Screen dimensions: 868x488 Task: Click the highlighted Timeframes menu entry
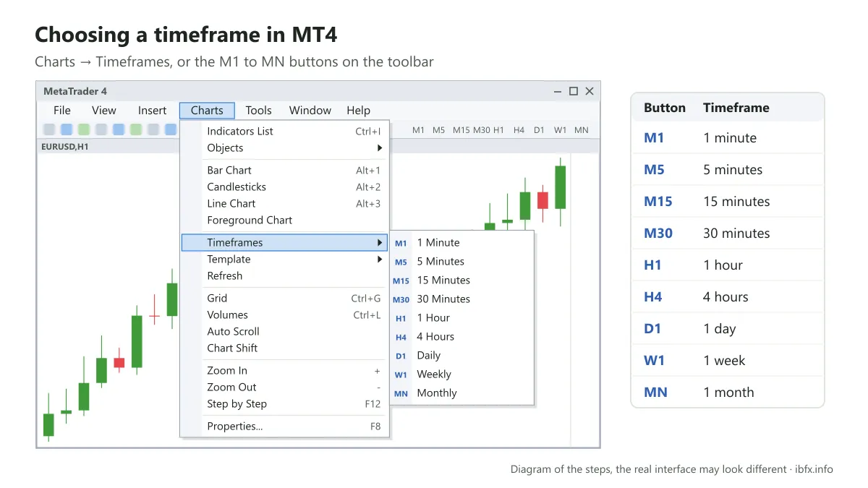point(285,243)
